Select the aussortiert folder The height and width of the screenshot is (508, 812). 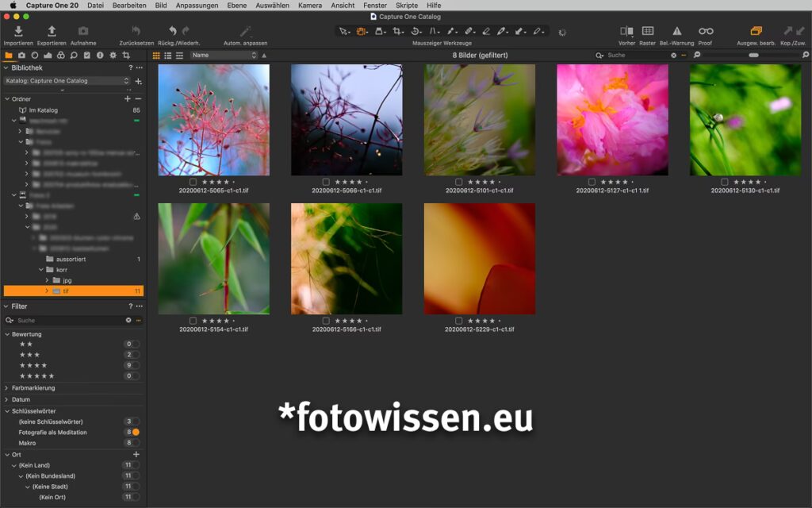(71, 260)
